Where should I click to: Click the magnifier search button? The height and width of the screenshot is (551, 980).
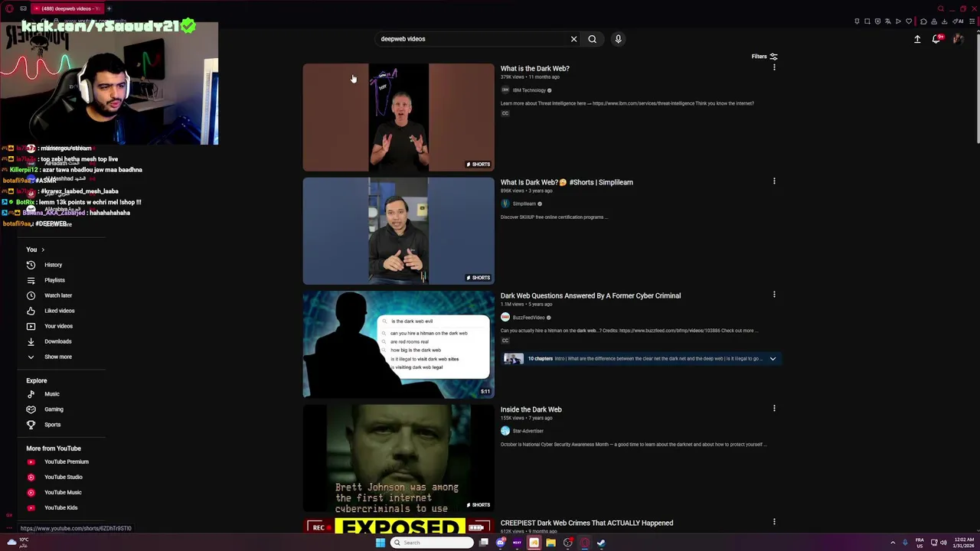tap(592, 39)
